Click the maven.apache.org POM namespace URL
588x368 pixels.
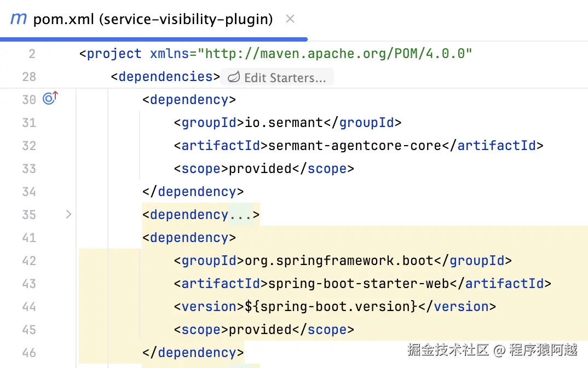pyautogui.click(x=335, y=54)
